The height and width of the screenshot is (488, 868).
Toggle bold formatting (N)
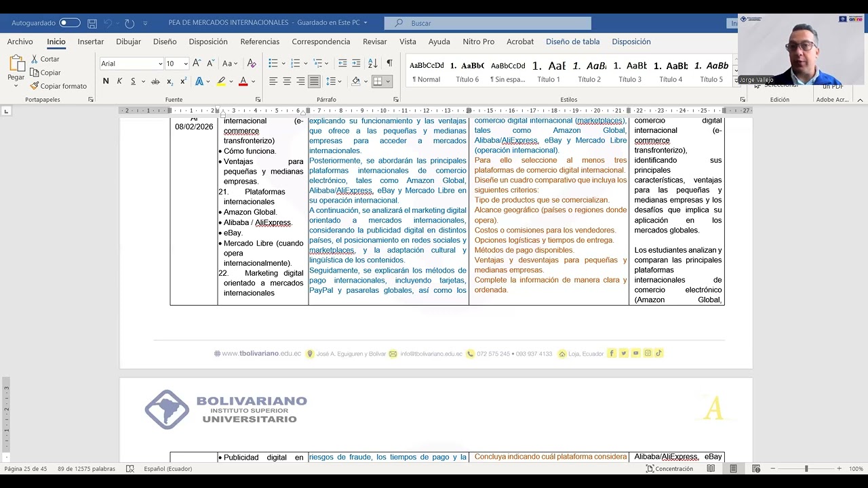tap(106, 81)
